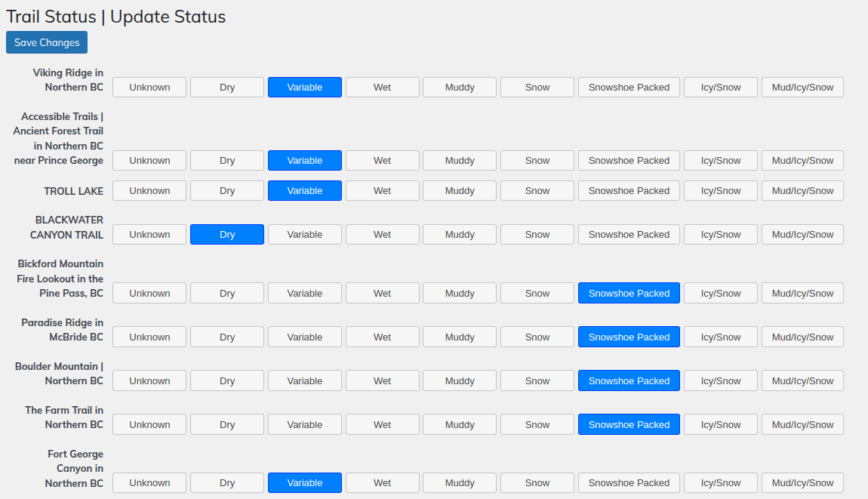Set Fort George Canyon to Snowshoe Packed
Image resolution: width=868 pixels, height=499 pixels.
[629, 483]
